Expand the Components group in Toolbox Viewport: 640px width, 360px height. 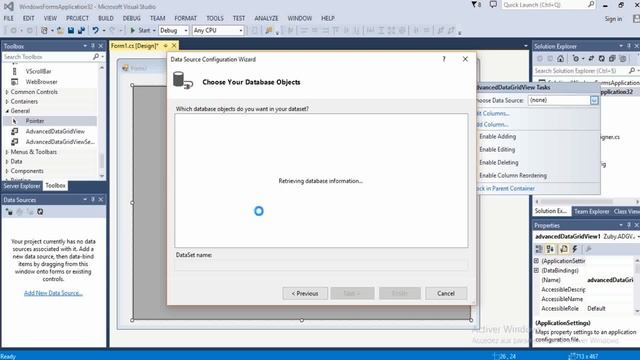(7, 171)
